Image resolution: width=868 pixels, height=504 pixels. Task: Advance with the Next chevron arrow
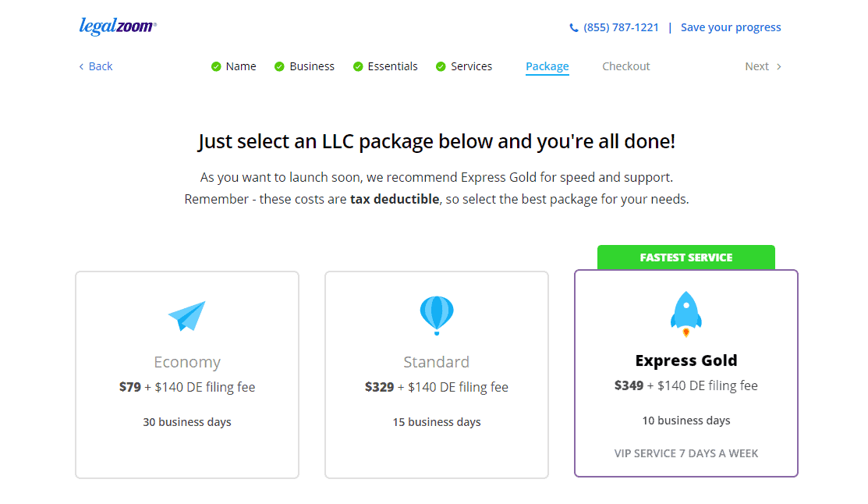tap(779, 66)
